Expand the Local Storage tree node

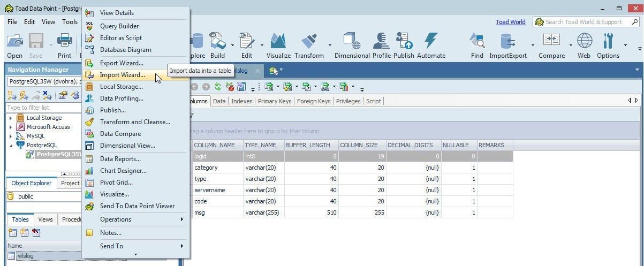11,118
